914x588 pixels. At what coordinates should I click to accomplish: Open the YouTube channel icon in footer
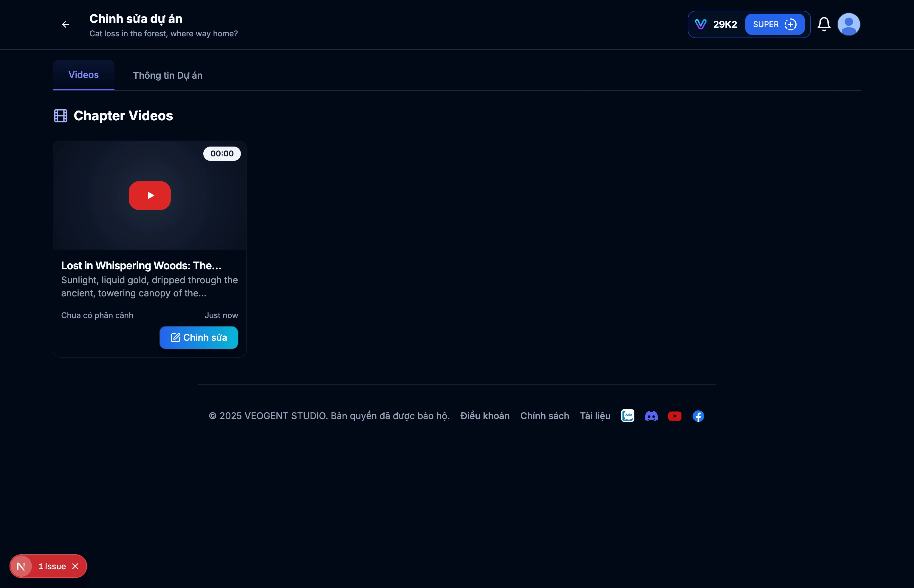(675, 416)
